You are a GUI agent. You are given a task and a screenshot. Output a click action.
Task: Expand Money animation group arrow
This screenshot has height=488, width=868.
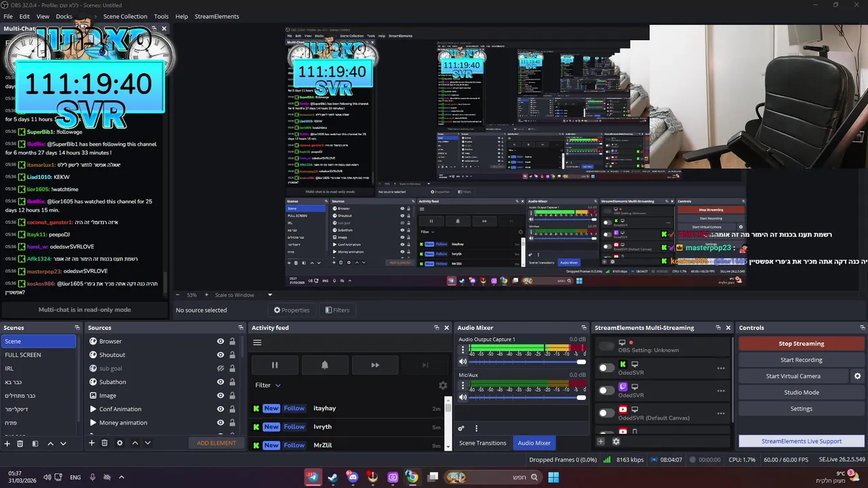tap(93, 423)
